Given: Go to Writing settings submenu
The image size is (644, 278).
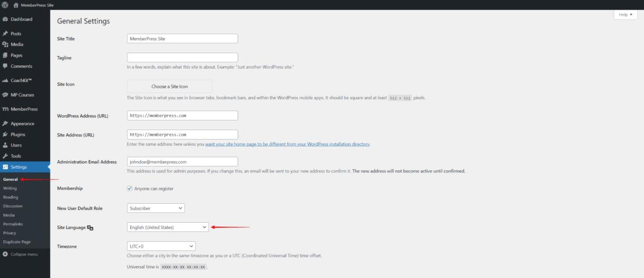Looking at the screenshot, I should (10, 188).
